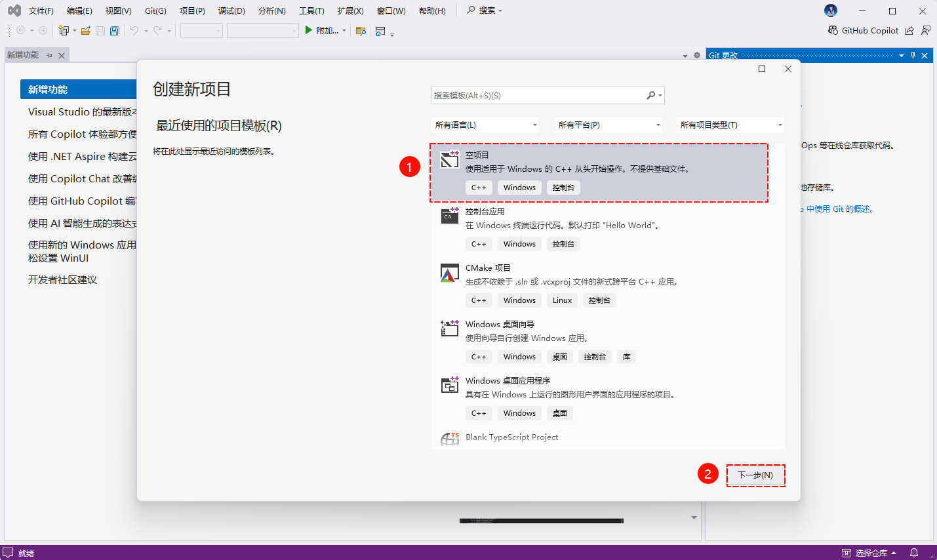Open the 文件(F) menu
The image size is (937, 560).
pyautogui.click(x=41, y=11)
